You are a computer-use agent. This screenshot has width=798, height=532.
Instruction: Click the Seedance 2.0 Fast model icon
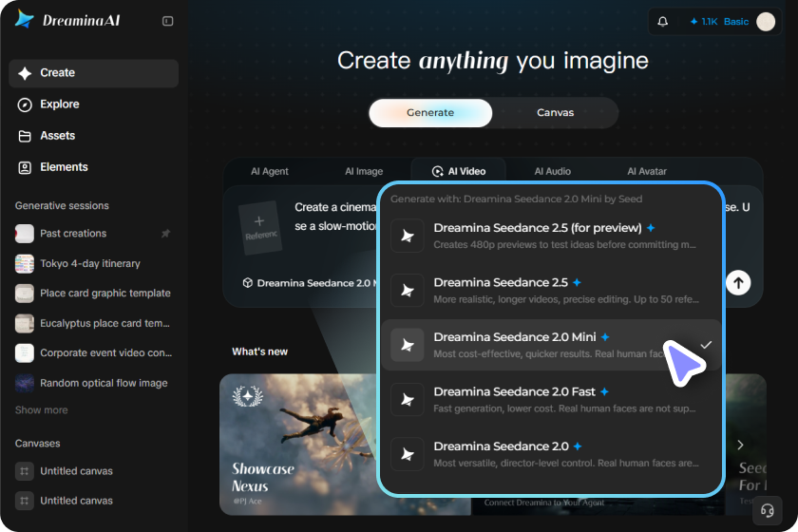coord(408,400)
